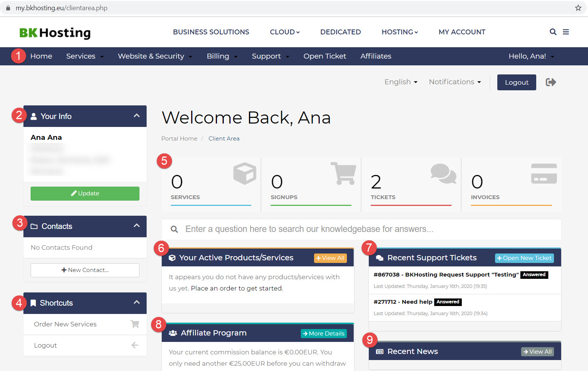Collapse the Shortcuts panel chevron

click(x=137, y=302)
